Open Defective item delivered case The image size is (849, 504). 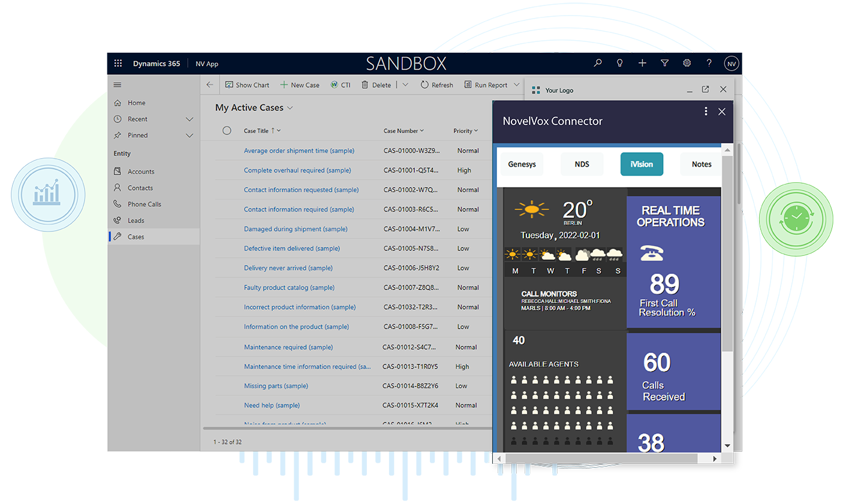291,249
